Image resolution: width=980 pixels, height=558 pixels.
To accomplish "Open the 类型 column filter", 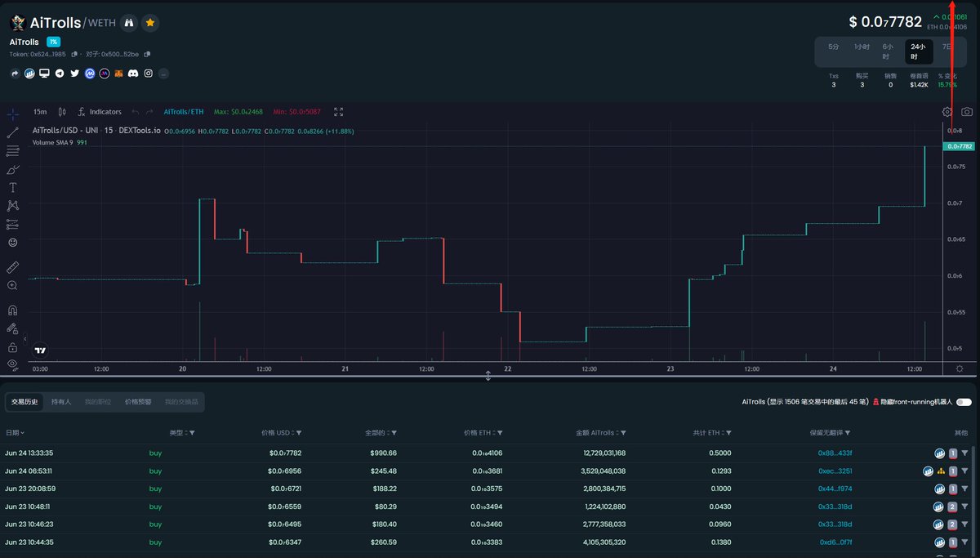I will (x=192, y=433).
